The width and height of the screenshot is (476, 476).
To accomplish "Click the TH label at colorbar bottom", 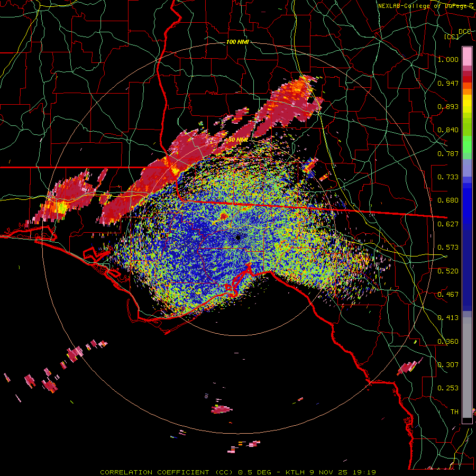I will 454,412.
